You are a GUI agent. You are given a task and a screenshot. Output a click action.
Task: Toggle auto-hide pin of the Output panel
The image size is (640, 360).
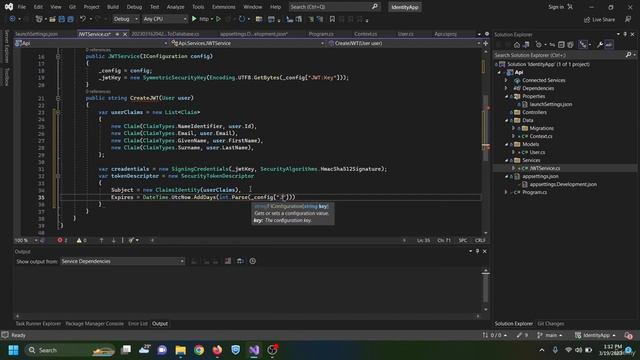click(x=477, y=251)
